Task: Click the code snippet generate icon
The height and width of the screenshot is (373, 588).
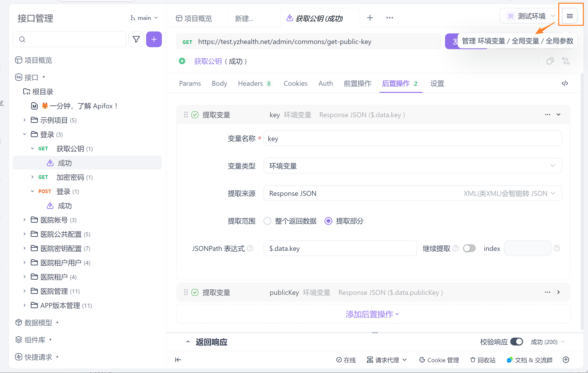Action: tap(565, 84)
